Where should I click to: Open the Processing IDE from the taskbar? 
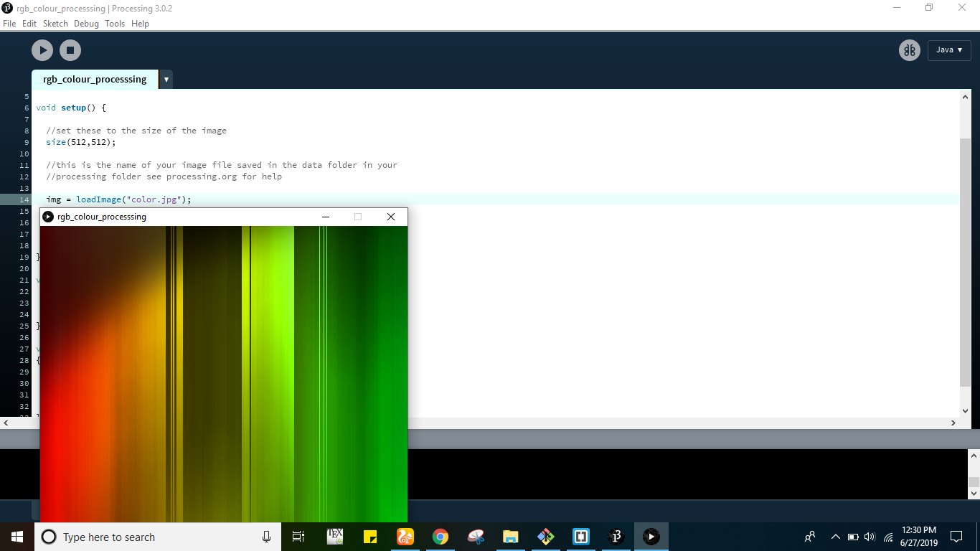[616, 536]
